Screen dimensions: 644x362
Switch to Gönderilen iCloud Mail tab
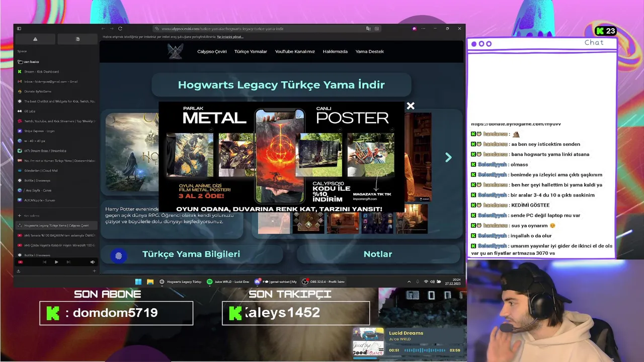tap(56, 170)
